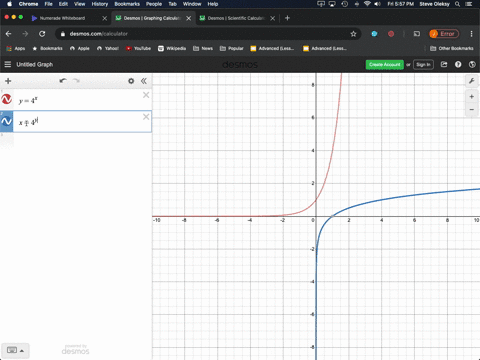Open language globe menu
Screen dimensions: 480x360
(x=472, y=64)
